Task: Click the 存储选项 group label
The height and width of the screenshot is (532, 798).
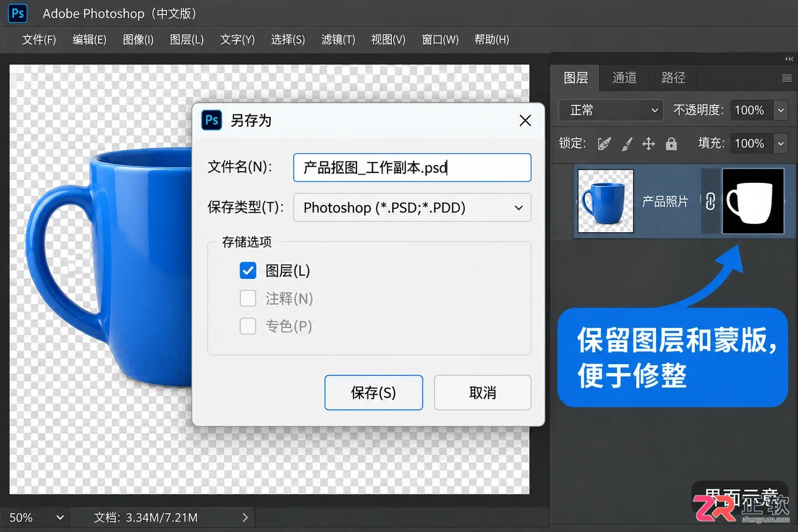Action: [247, 242]
